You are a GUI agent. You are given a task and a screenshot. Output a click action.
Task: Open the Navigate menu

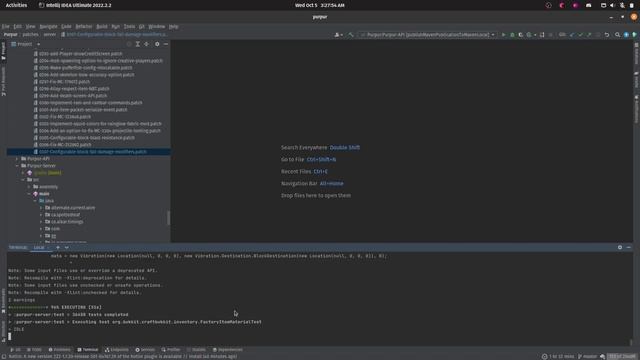coord(49,27)
